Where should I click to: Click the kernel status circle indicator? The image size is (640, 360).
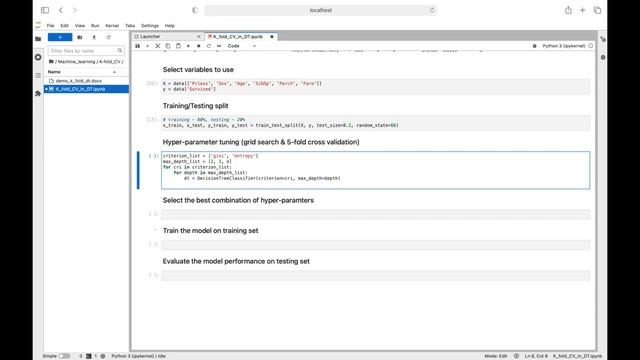tap(591, 46)
